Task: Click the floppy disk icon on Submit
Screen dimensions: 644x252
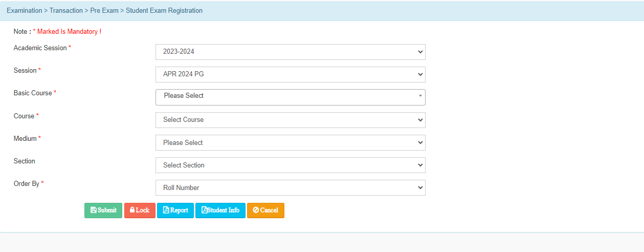Action: (x=94, y=210)
